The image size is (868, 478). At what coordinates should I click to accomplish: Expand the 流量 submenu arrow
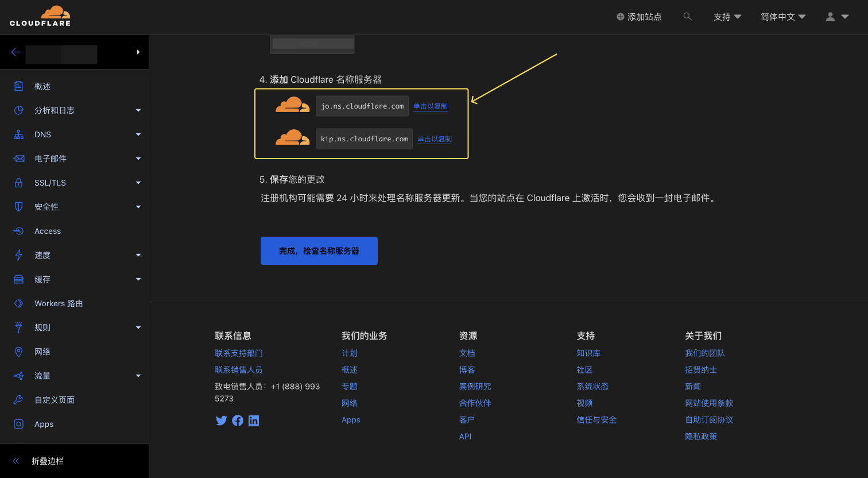138,376
